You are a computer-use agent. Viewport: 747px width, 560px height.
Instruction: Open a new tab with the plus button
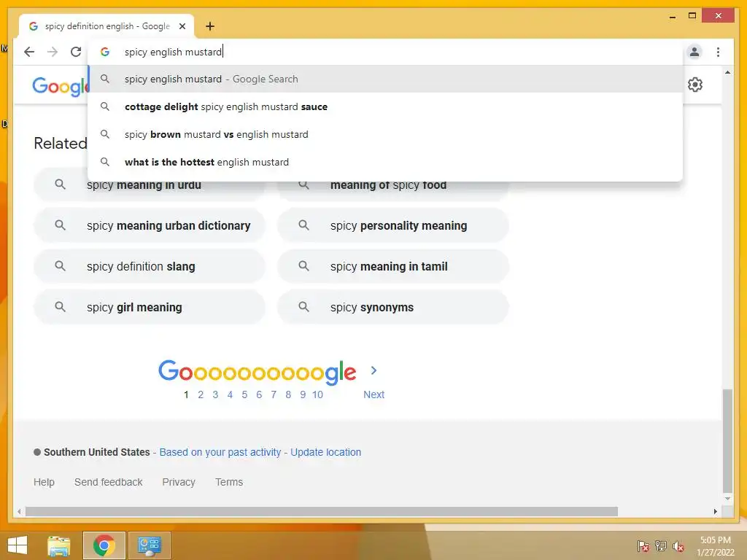click(210, 26)
